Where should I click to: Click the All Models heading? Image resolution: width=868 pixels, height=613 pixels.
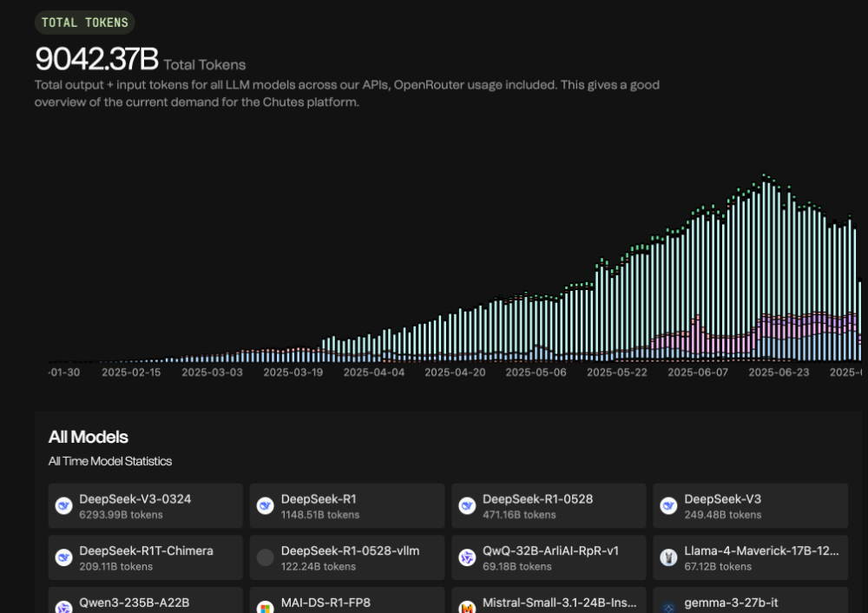(89, 437)
